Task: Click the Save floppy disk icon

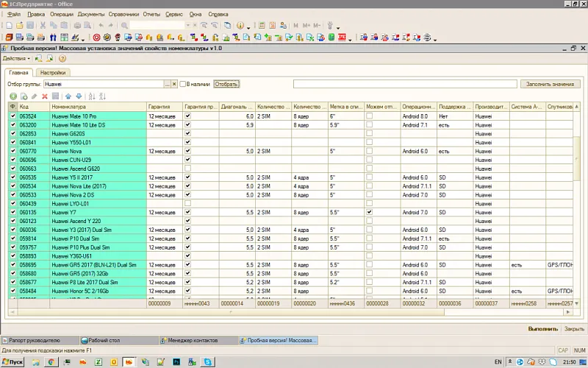Action: coord(30,26)
